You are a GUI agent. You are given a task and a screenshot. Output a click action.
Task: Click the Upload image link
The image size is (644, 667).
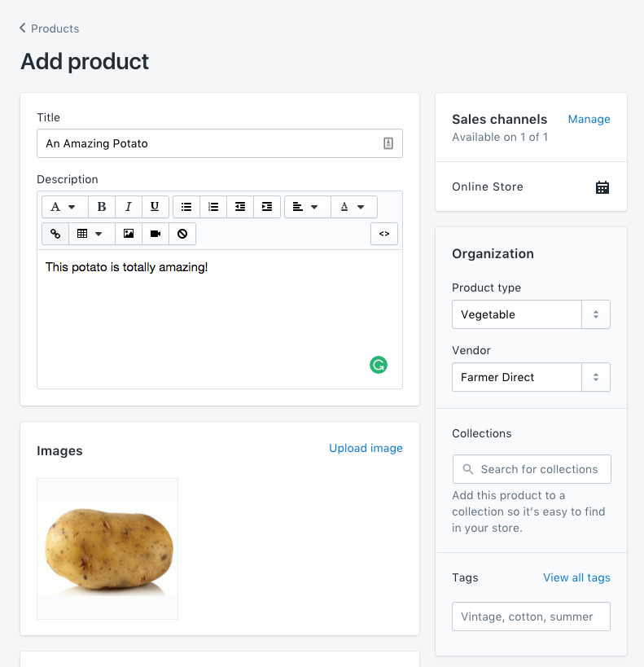click(366, 448)
